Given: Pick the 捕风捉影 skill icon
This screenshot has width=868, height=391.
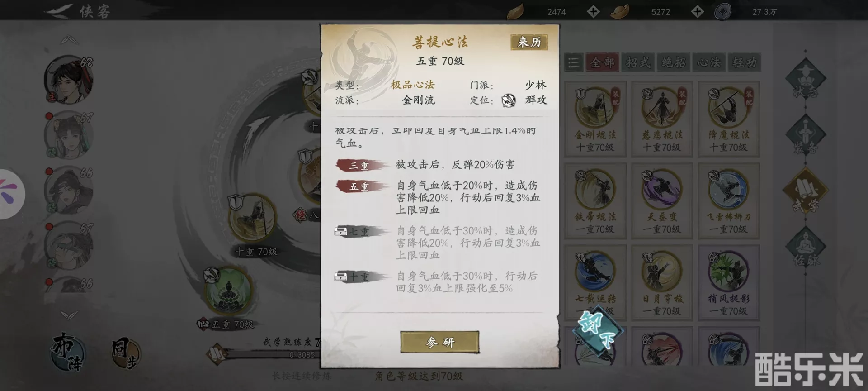Looking at the screenshot, I should tap(728, 272).
